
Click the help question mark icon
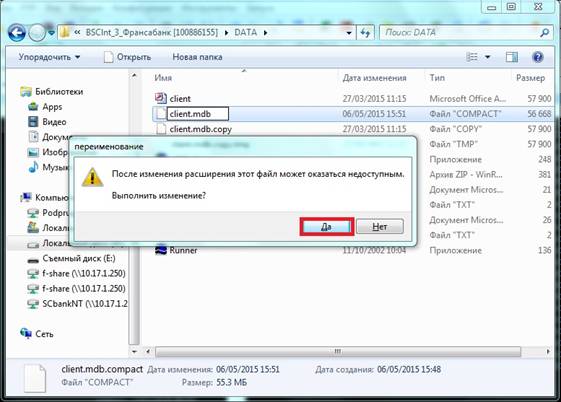538,57
